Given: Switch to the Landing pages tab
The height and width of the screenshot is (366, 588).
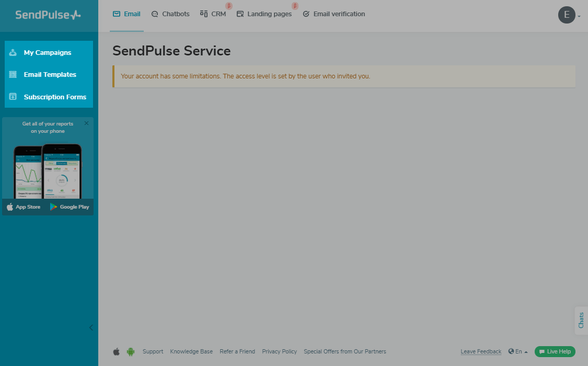Looking at the screenshot, I should pyautogui.click(x=264, y=14).
